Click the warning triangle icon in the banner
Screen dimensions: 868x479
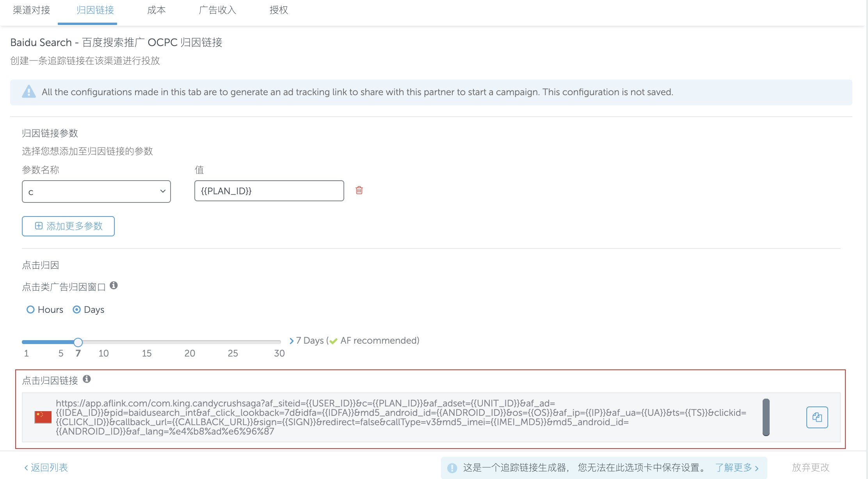tap(29, 92)
